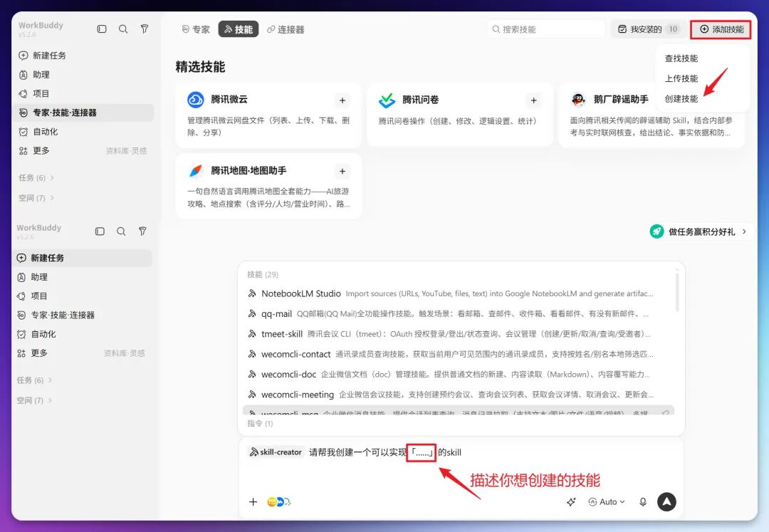Click the panel toggle icon in lower sidebar
The height and width of the screenshot is (532, 769).
coord(100,231)
